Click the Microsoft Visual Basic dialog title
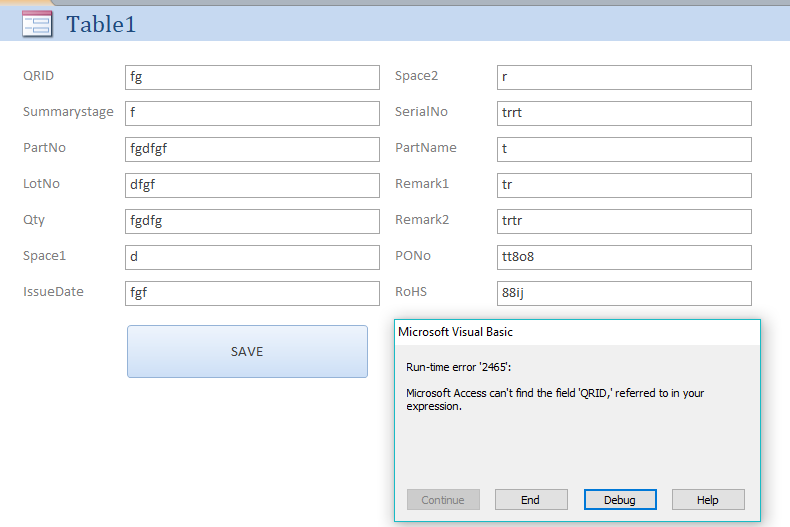The width and height of the screenshot is (790, 527). tap(455, 332)
